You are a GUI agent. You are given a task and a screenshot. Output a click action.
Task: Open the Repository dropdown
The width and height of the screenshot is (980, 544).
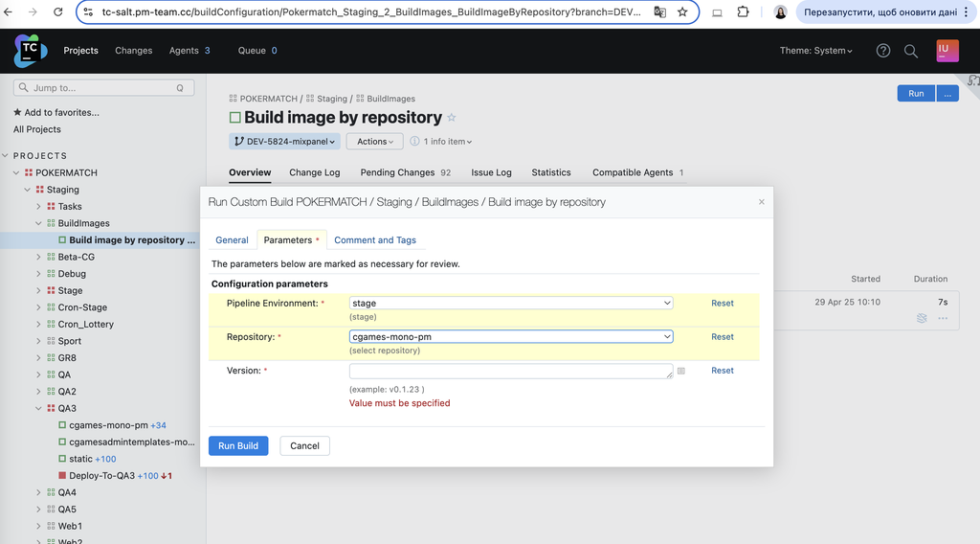coord(511,336)
